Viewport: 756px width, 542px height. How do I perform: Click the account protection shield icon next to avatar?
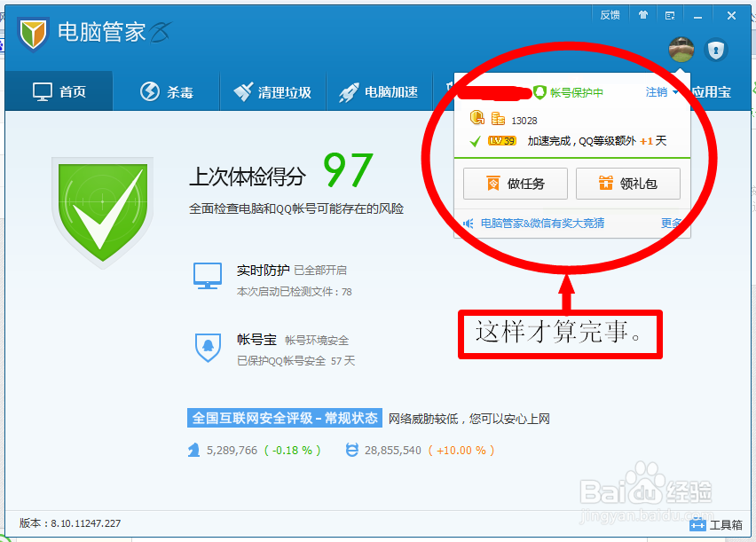click(715, 50)
